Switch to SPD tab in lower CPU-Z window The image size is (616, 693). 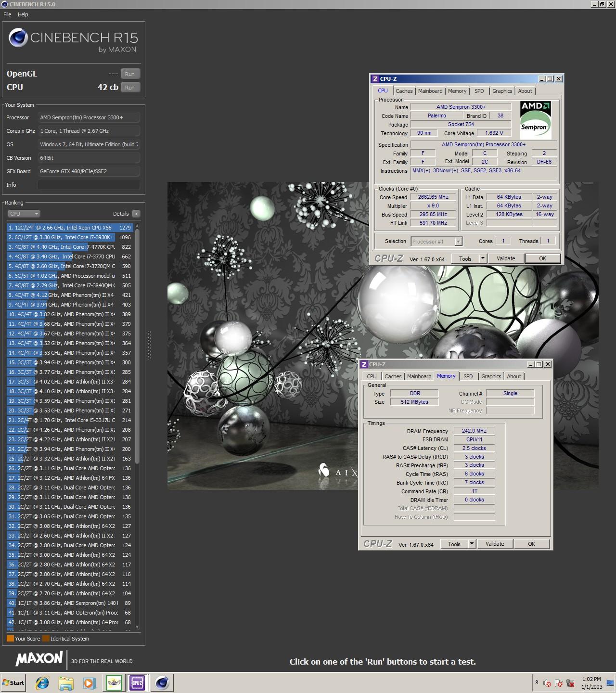tap(468, 376)
